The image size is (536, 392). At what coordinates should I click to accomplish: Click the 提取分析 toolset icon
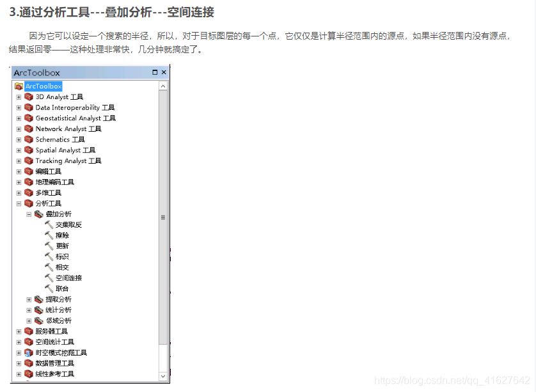pos(39,299)
